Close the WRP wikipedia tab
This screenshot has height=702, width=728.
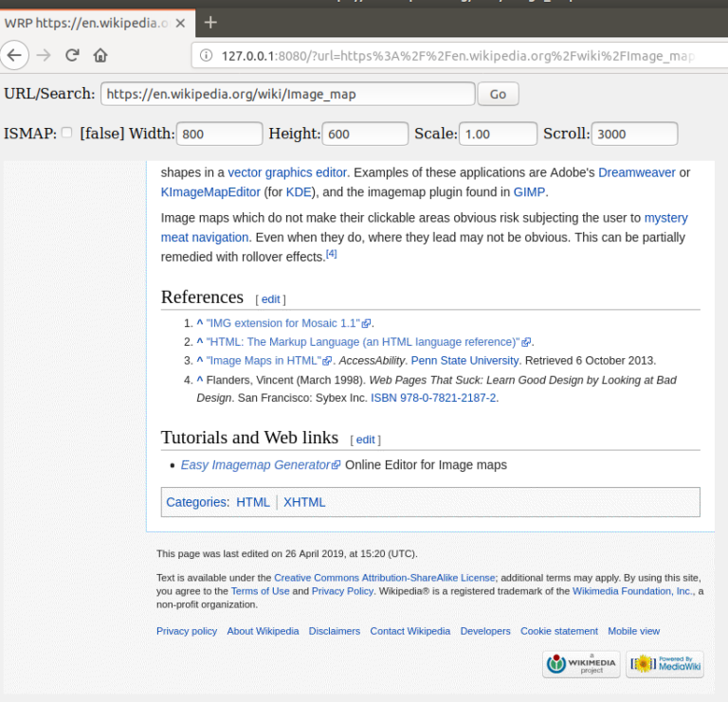click(x=181, y=23)
